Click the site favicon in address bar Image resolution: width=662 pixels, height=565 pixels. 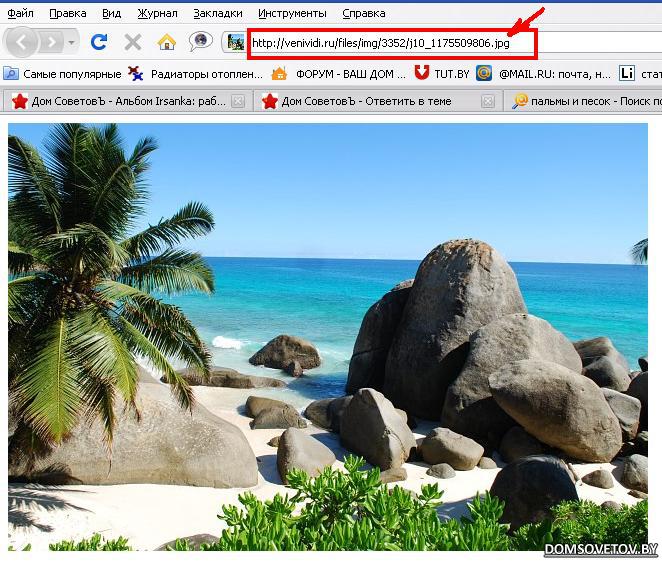(x=236, y=42)
